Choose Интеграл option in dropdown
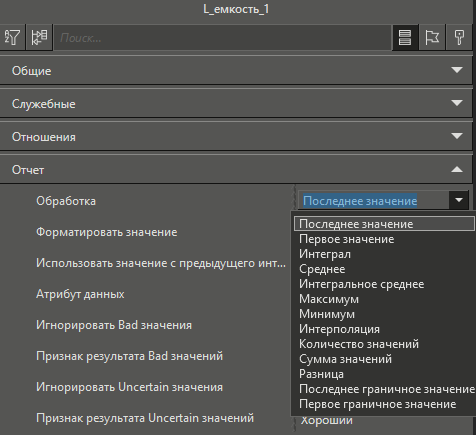Image resolution: width=476 pixels, height=435 pixels. click(325, 254)
